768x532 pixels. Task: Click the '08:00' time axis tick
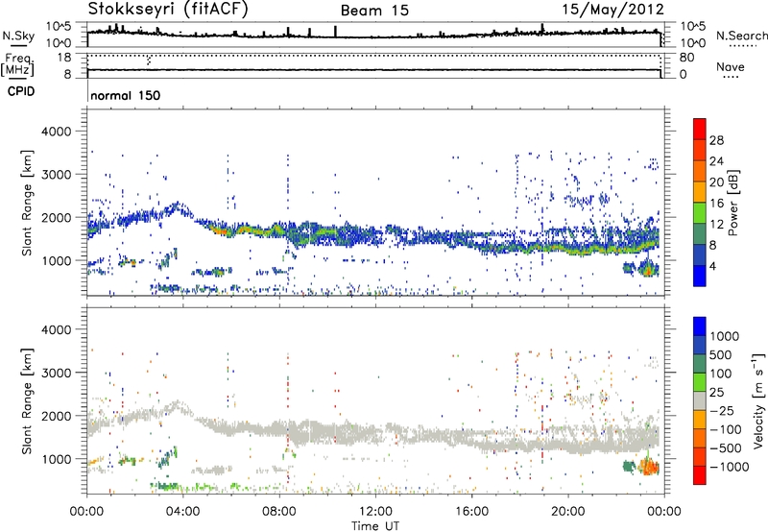[279, 512]
